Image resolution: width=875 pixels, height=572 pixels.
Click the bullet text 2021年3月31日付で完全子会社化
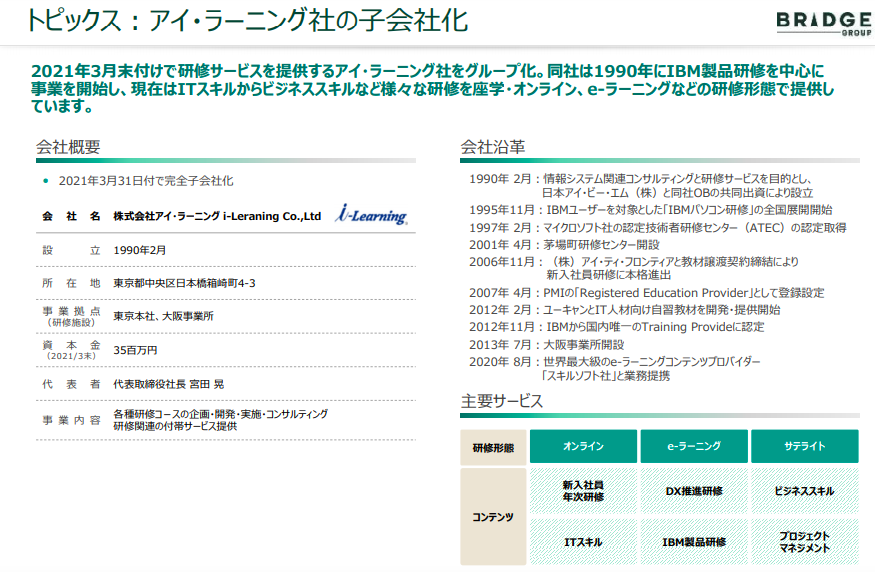point(146,181)
